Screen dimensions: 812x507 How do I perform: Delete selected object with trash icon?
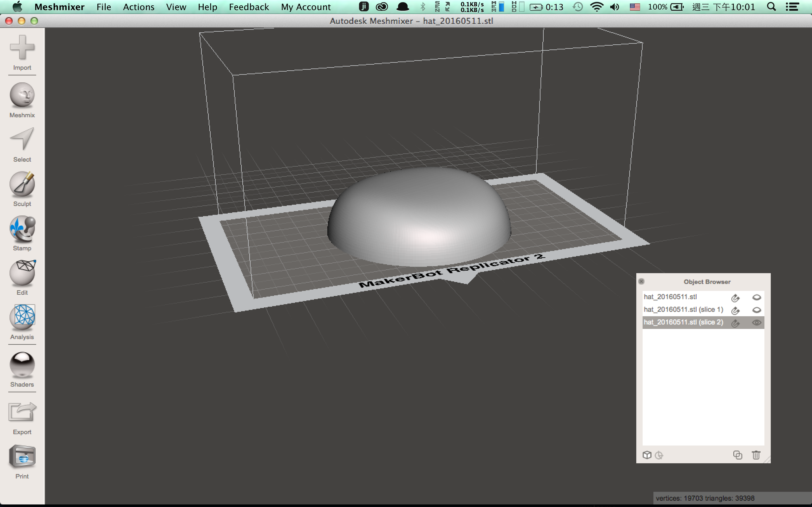pos(756,455)
